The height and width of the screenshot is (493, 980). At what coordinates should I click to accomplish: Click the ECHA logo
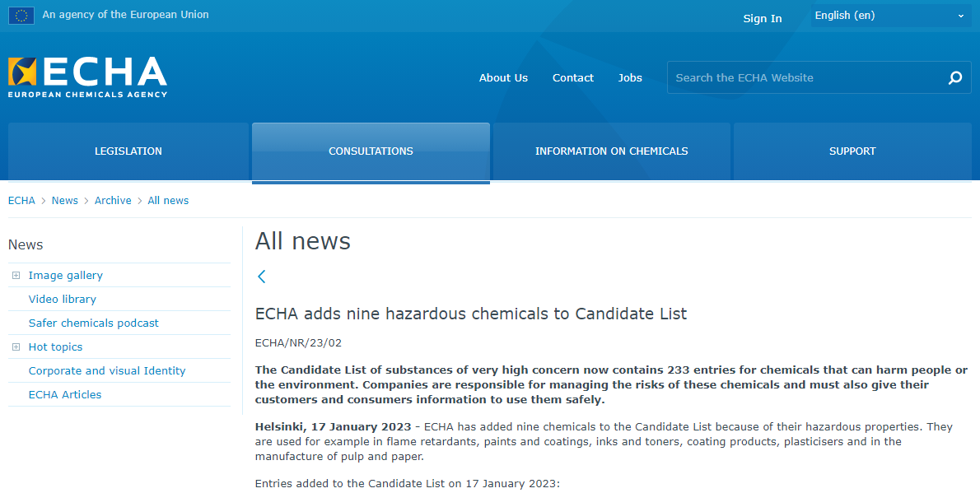87,77
